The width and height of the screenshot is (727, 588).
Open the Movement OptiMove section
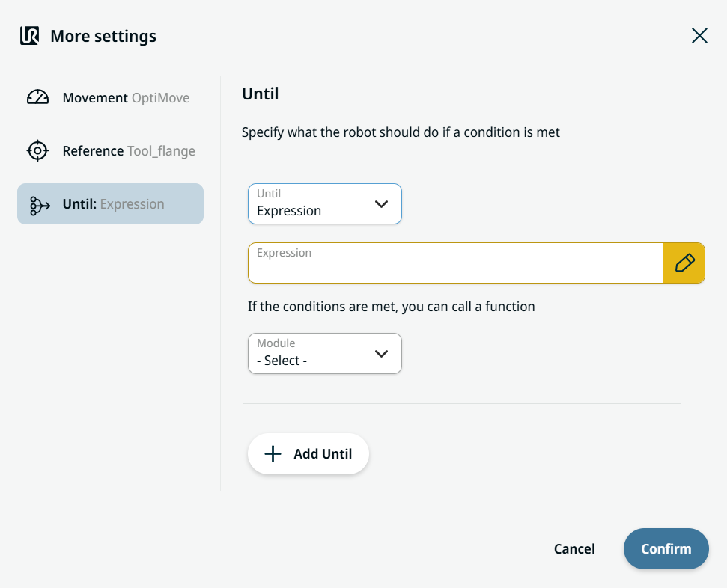[110, 98]
